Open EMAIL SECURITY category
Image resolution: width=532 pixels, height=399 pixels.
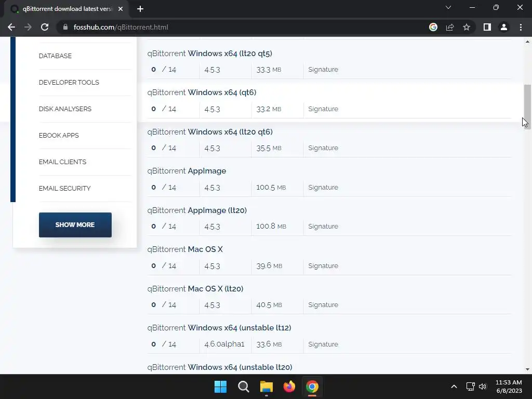64,188
